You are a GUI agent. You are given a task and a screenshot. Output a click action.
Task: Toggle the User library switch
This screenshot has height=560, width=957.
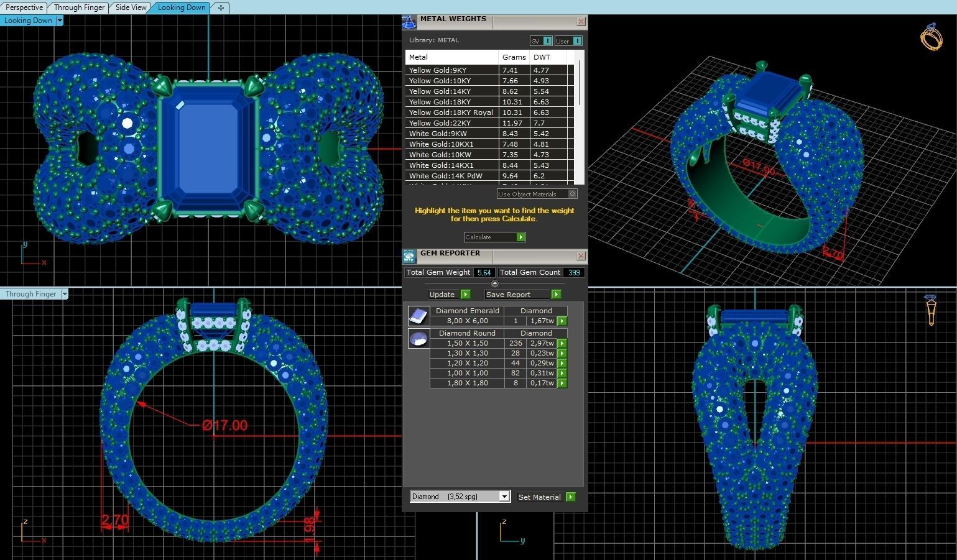click(568, 41)
